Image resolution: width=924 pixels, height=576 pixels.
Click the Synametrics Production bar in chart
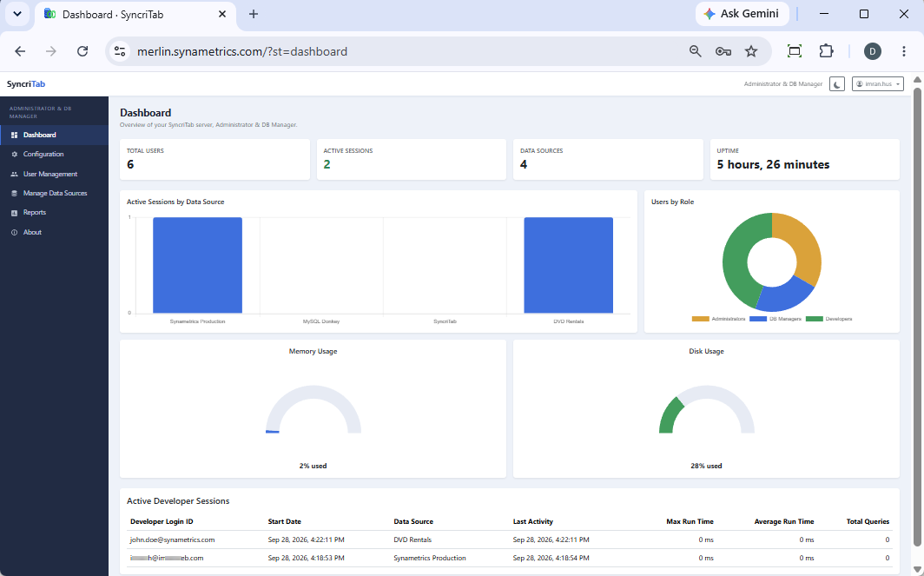197,265
